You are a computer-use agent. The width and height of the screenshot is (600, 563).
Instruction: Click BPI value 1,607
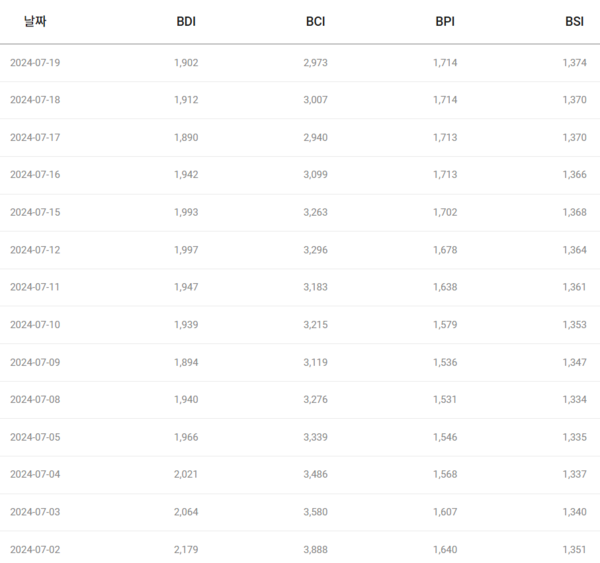(x=445, y=512)
